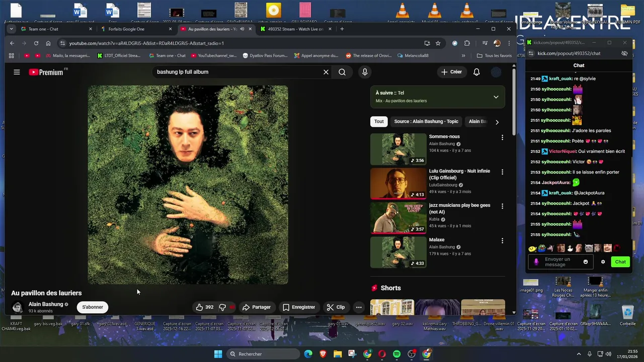Show hidden bookmarks with double chevron
This screenshot has height=362, width=644.
tap(463, 56)
